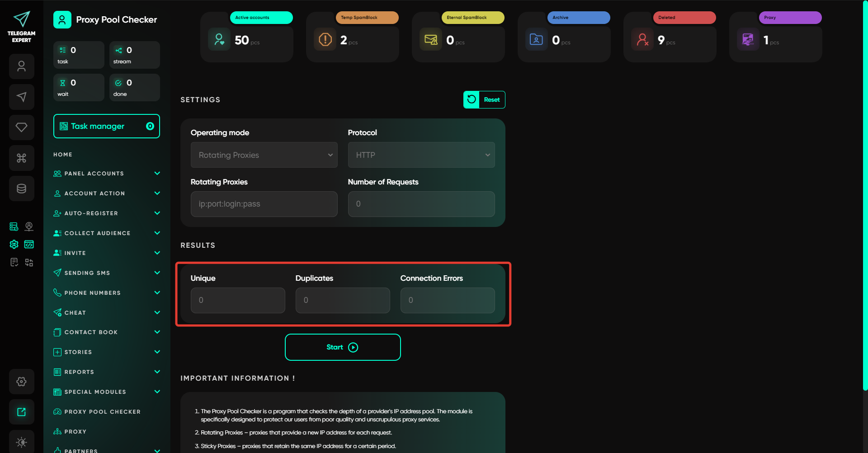The image size is (868, 453).
Task: Open the Operating mode dropdown
Action: point(264,155)
